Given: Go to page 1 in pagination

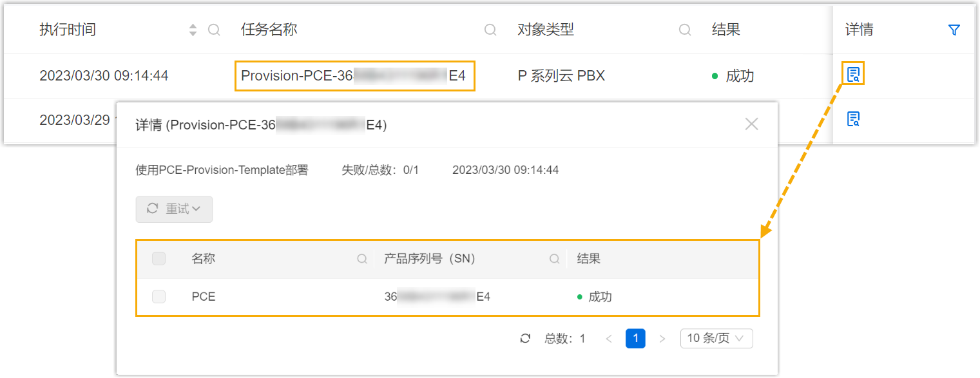Looking at the screenshot, I should (x=635, y=339).
